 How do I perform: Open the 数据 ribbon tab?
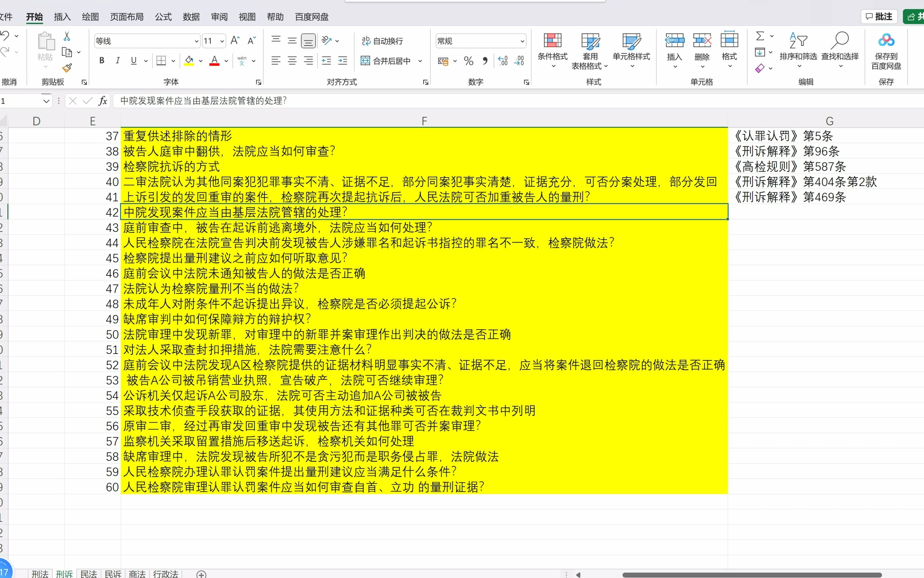click(191, 17)
